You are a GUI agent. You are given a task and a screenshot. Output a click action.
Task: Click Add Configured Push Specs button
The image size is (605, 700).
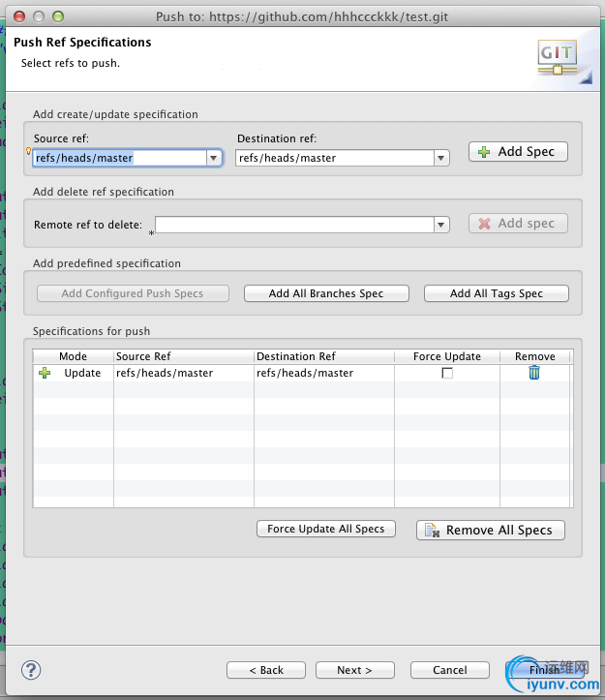tap(133, 293)
